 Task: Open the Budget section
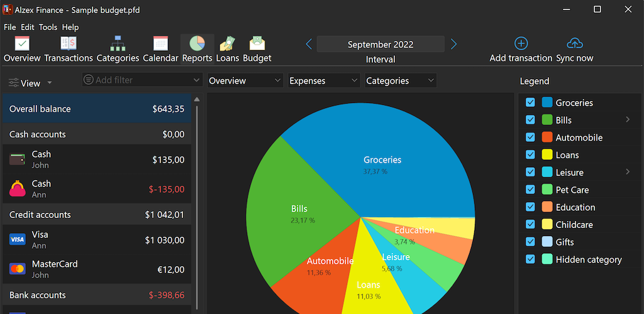(x=257, y=44)
